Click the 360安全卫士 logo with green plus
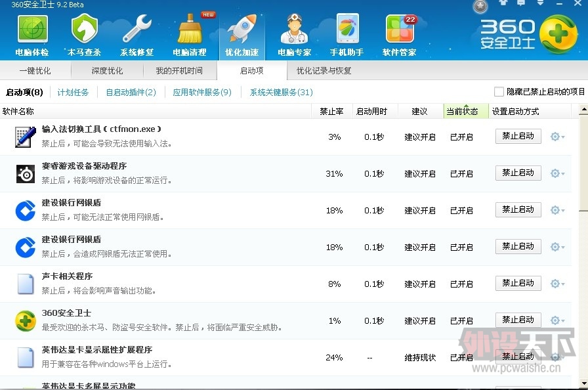The image size is (588, 390). pos(529,35)
